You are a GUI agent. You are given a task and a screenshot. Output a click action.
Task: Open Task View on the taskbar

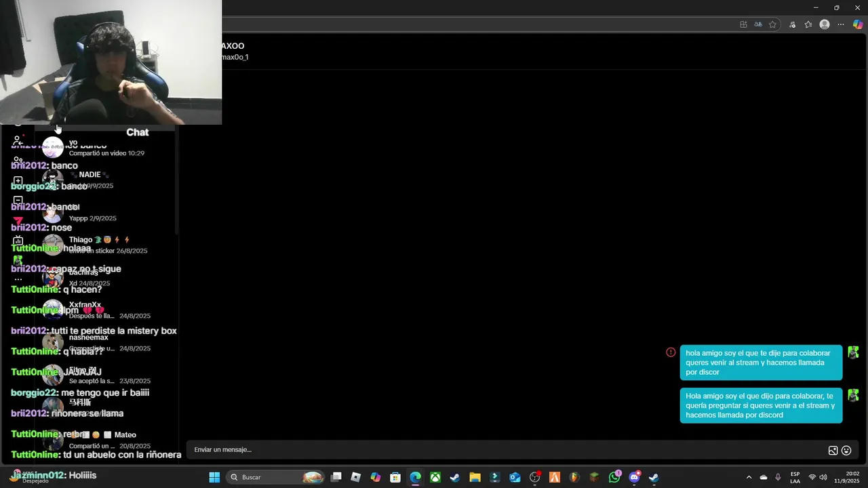(336, 477)
